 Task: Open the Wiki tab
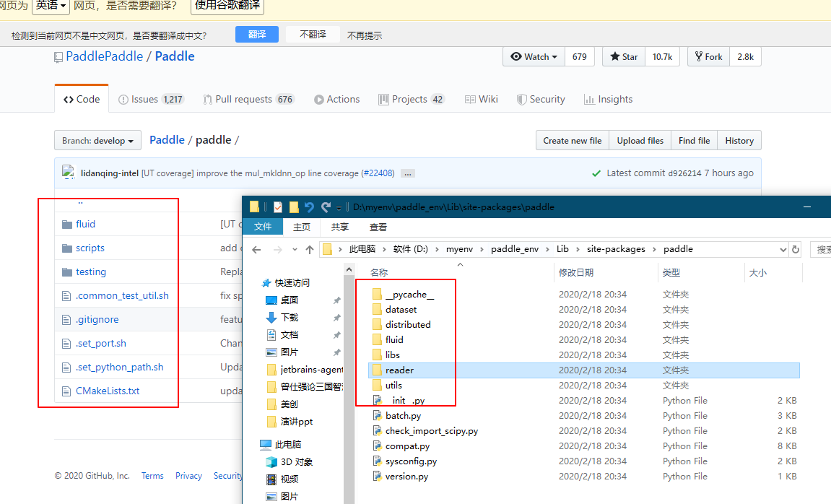pyautogui.click(x=482, y=99)
